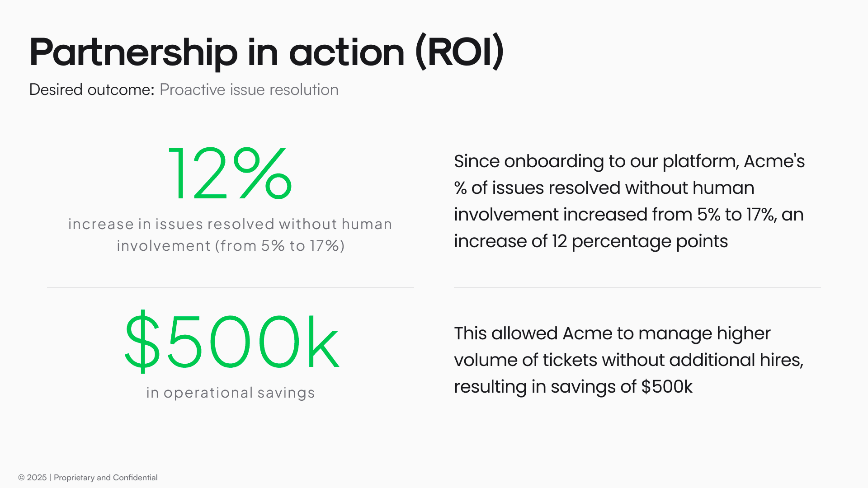Image resolution: width=868 pixels, height=488 pixels.
Task: Select the word "Acme's" in the first paragraph
Action: point(774,161)
